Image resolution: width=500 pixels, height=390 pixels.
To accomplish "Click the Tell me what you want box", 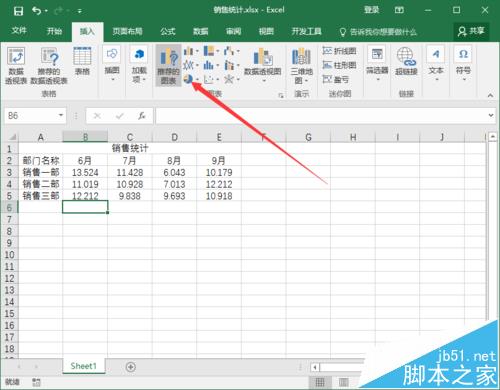I will (x=378, y=32).
